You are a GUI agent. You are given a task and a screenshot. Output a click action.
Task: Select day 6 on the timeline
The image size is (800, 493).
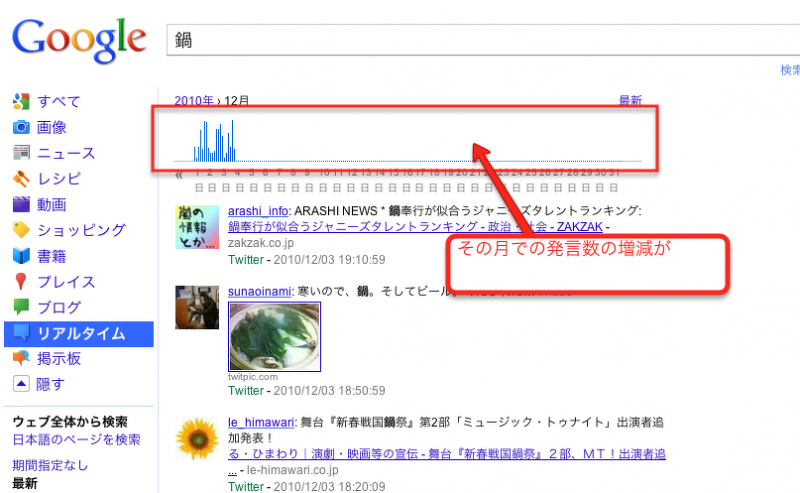266,181
